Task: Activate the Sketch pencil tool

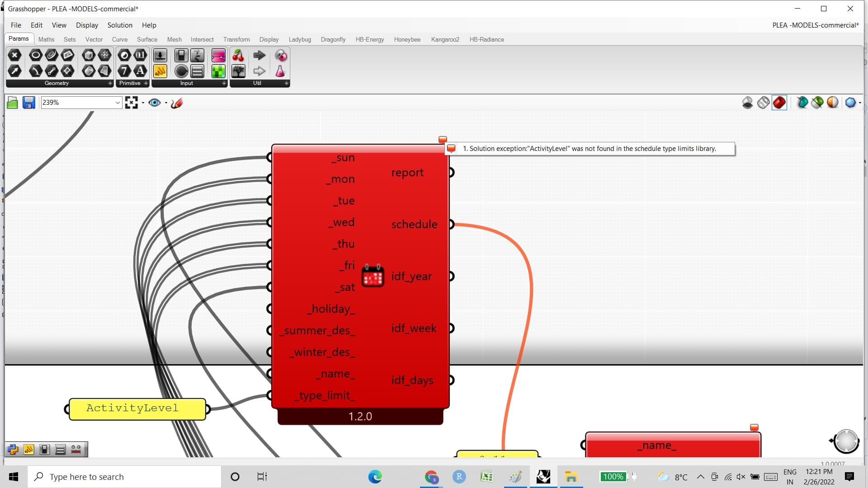Action: (177, 103)
